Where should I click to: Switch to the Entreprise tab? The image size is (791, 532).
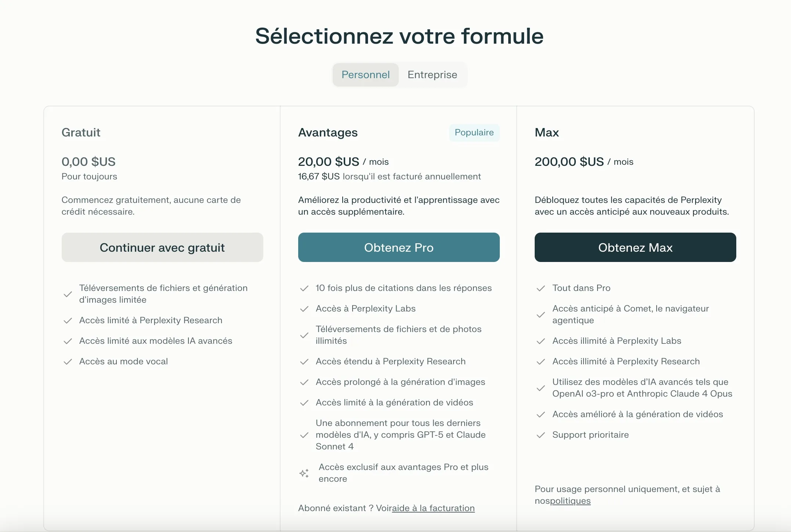pyautogui.click(x=432, y=75)
